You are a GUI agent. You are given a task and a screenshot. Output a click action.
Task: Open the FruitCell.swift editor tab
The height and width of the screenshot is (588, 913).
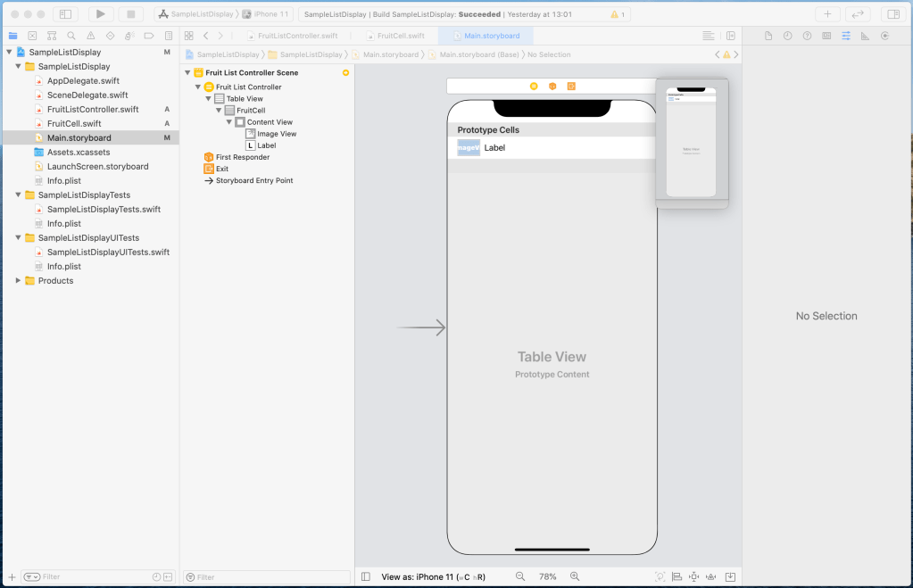(x=400, y=36)
